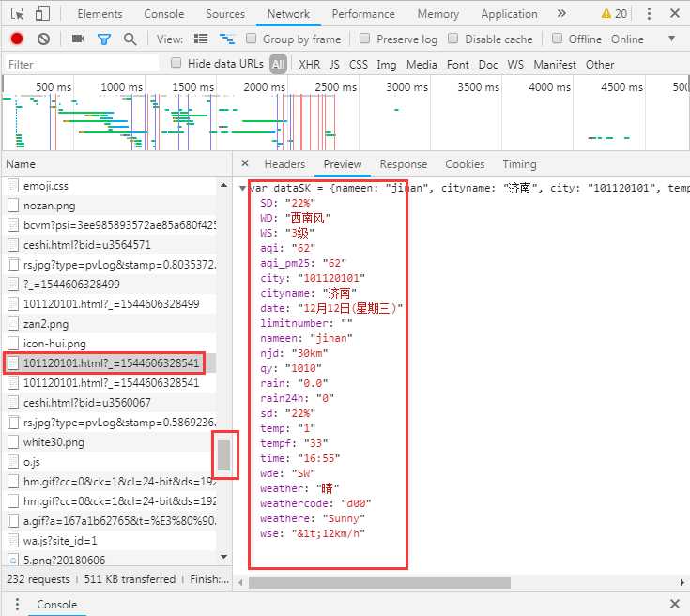690x616 pixels.
Task: Show the Cookies tab of the request
Action: (x=465, y=164)
